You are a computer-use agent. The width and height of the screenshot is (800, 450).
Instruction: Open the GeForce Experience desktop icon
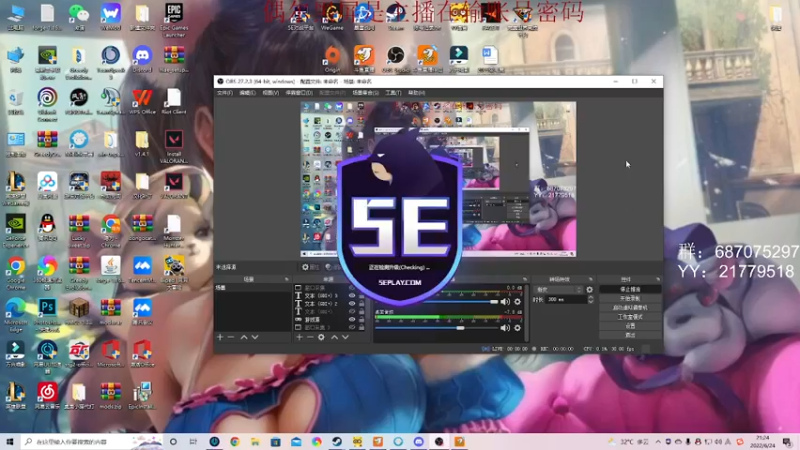16,231
